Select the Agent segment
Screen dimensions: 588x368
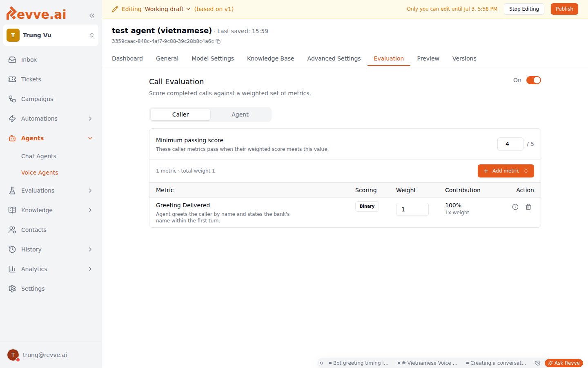pos(240,114)
